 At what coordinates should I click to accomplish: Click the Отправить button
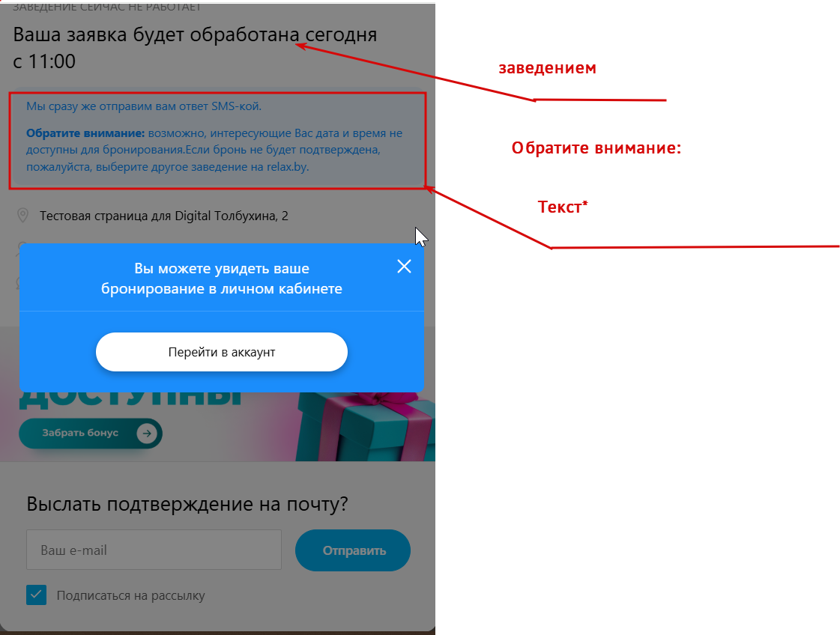point(353,550)
